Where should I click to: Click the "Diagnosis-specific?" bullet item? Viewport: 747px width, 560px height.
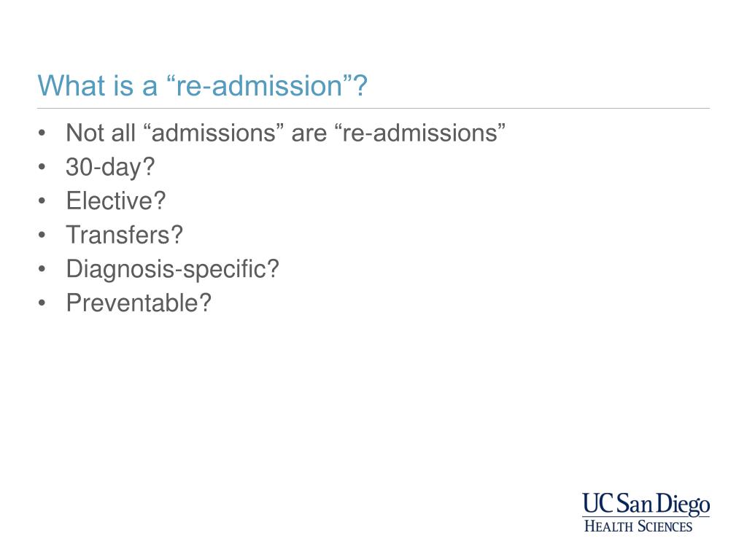click(x=172, y=270)
